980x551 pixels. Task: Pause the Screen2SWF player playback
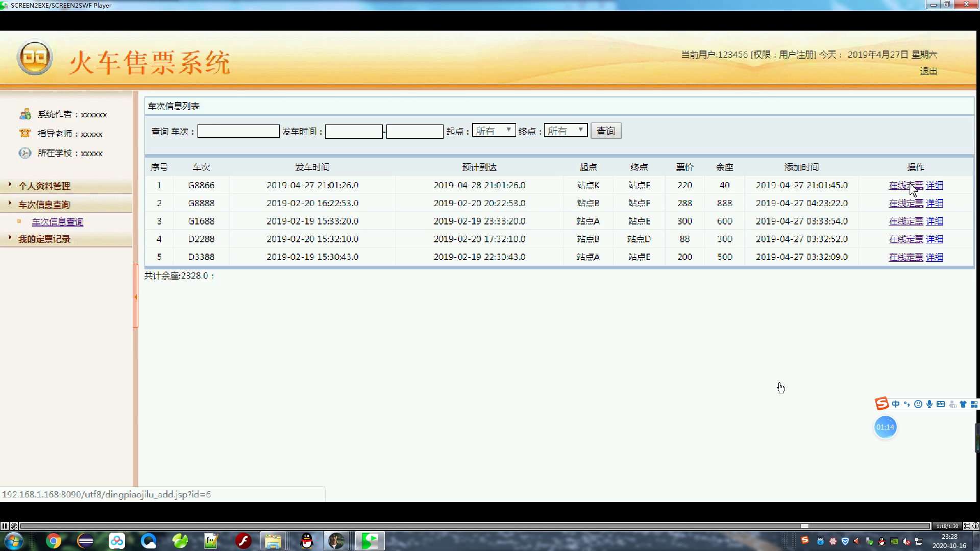click(x=4, y=526)
